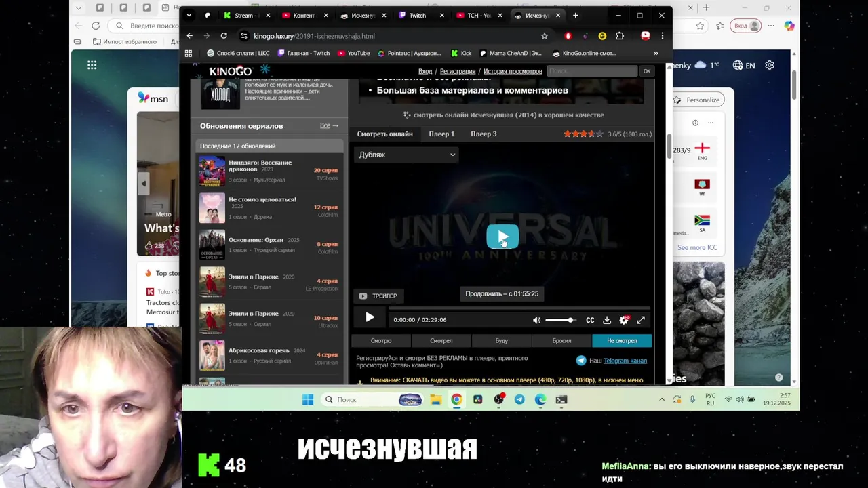Click the Вход login link

pos(425,71)
